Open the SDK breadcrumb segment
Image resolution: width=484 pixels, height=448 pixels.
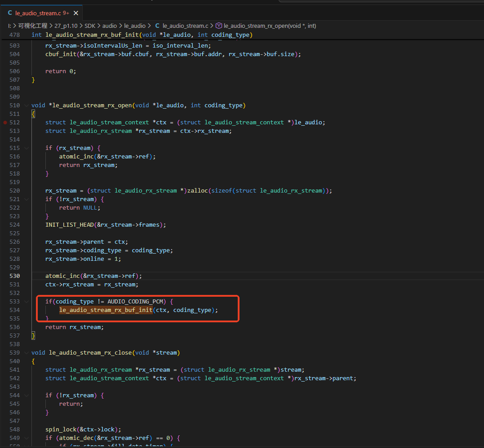pos(90,26)
